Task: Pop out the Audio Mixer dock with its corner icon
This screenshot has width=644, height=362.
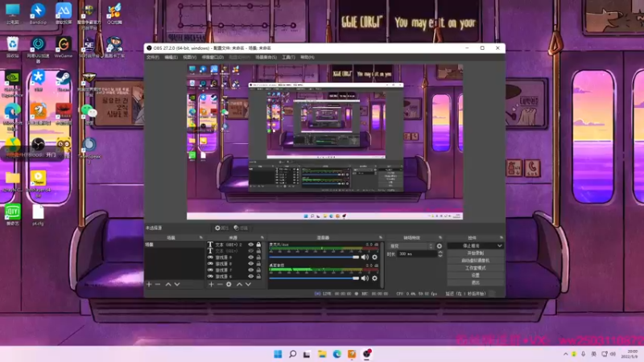Action: (x=381, y=237)
